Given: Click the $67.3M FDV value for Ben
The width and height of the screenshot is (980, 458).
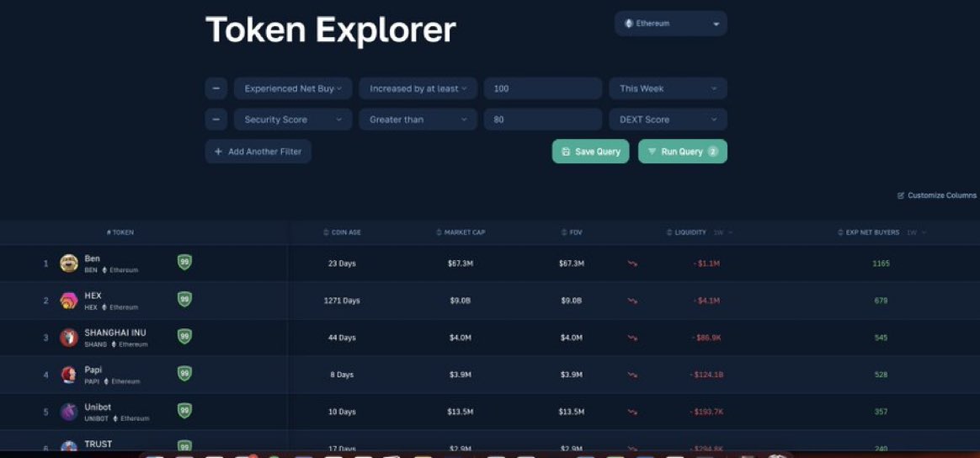Looking at the screenshot, I should [x=572, y=264].
